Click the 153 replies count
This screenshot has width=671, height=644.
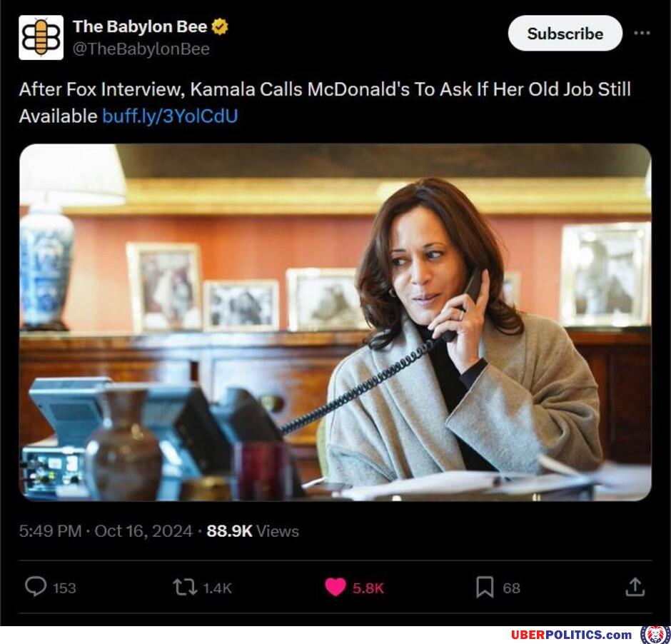(65, 588)
